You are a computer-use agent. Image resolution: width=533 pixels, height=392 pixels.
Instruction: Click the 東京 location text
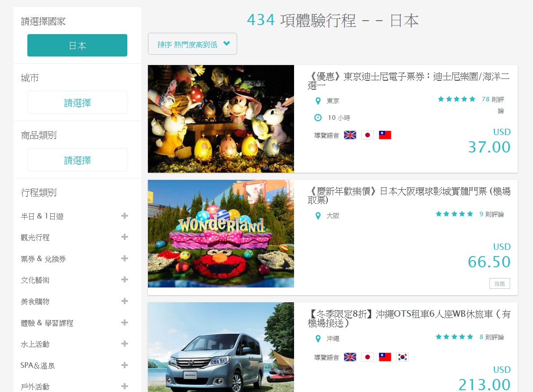pyautogui.click(x=333, y=101)
